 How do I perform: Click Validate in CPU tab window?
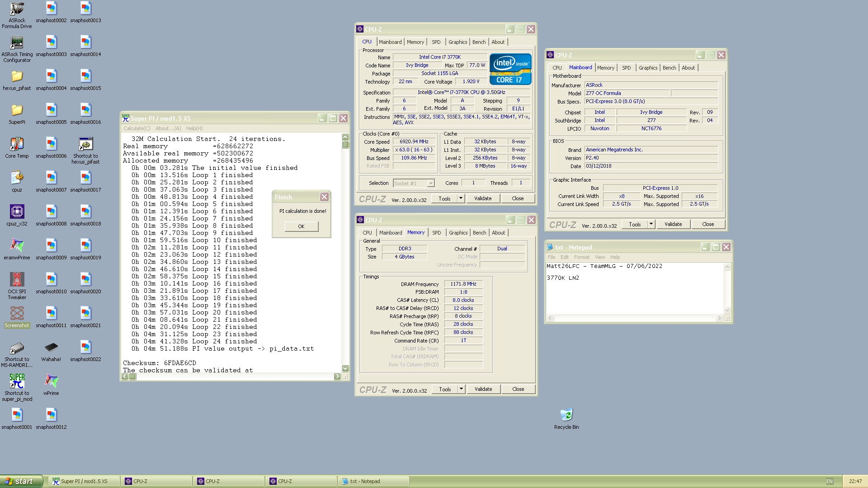click(x=483, y=198)
